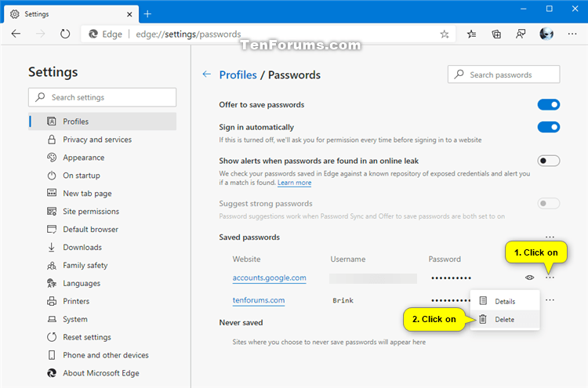The image size is (588, 388).
Task: Disable the Sign in automatically toggle
Action: tap(549, 127)
